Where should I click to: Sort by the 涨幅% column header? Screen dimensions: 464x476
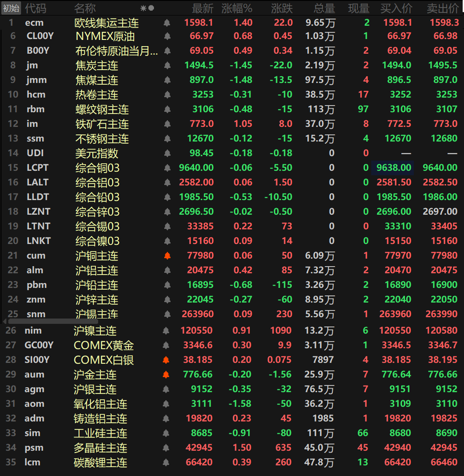point(237,8)
